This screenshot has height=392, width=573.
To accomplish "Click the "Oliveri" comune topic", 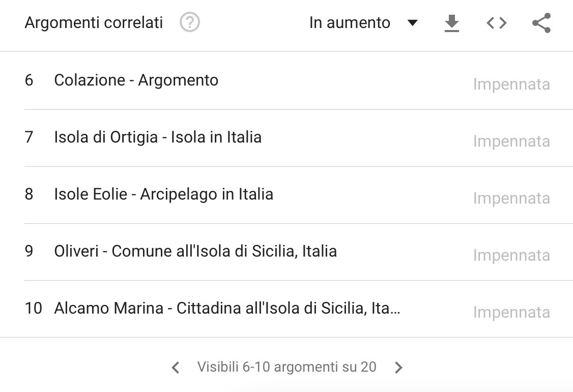I will tap(195, 251).
